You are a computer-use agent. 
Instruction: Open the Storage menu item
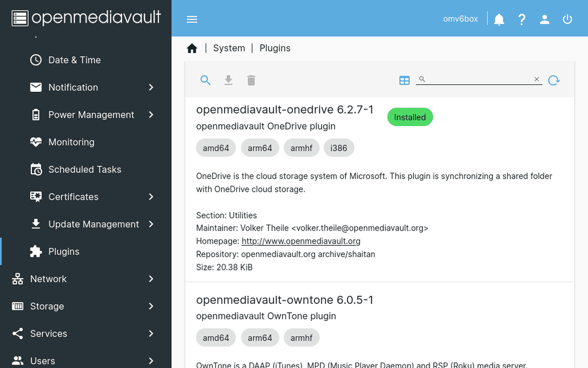(x=86, y=306)
